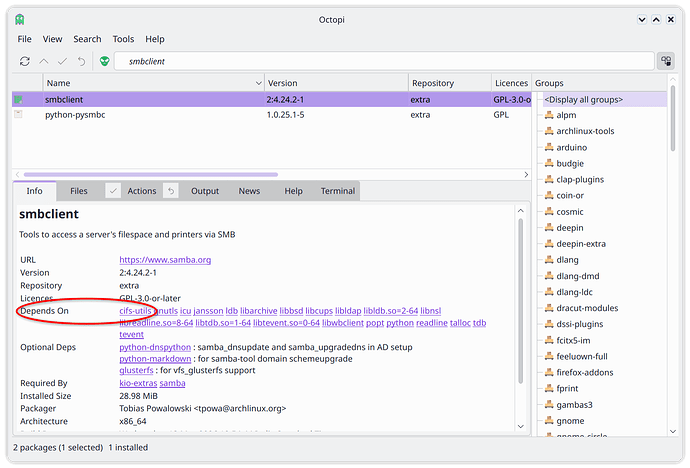
Task: Follow the cifs-utils dependency link
Action: click(135, 311)
